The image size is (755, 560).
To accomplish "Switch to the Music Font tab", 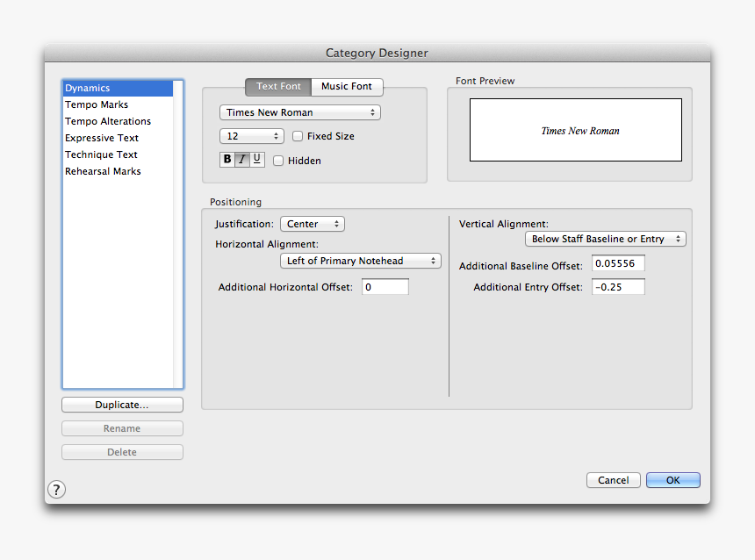I will coord(347,87).
